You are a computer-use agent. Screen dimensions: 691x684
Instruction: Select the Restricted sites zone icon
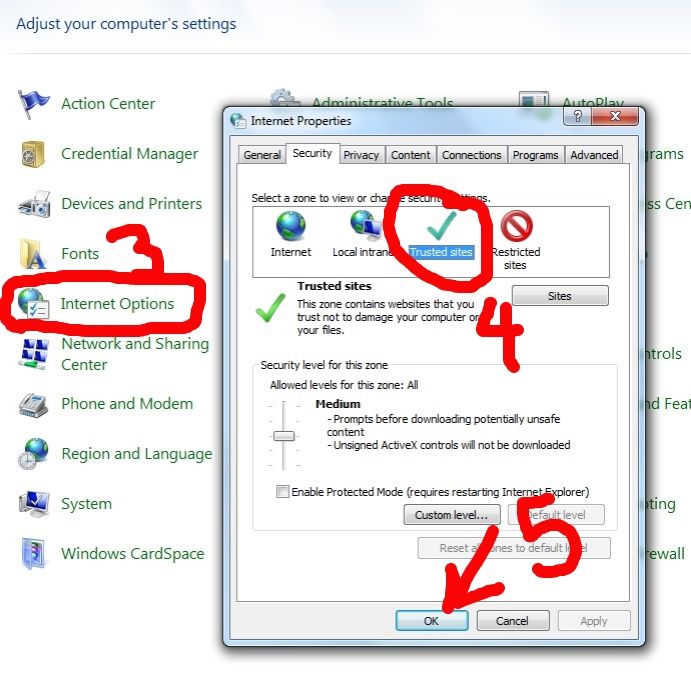516,226
